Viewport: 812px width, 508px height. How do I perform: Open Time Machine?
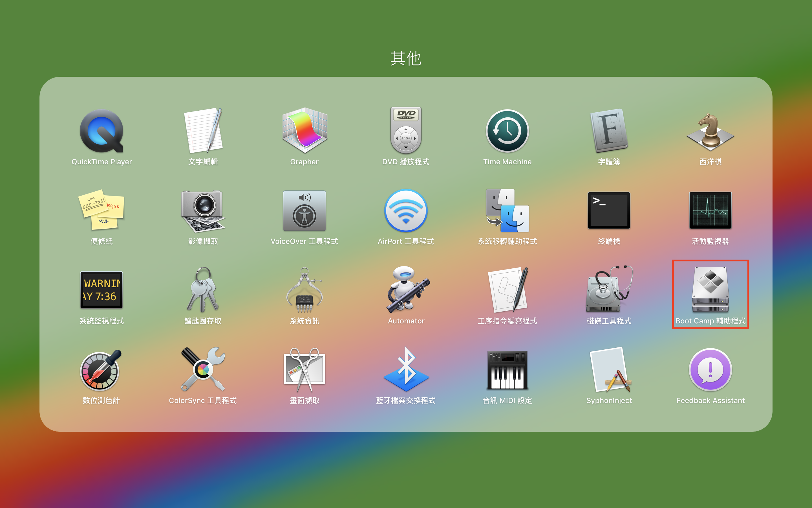pyautogui.click(x=507, y=131)
